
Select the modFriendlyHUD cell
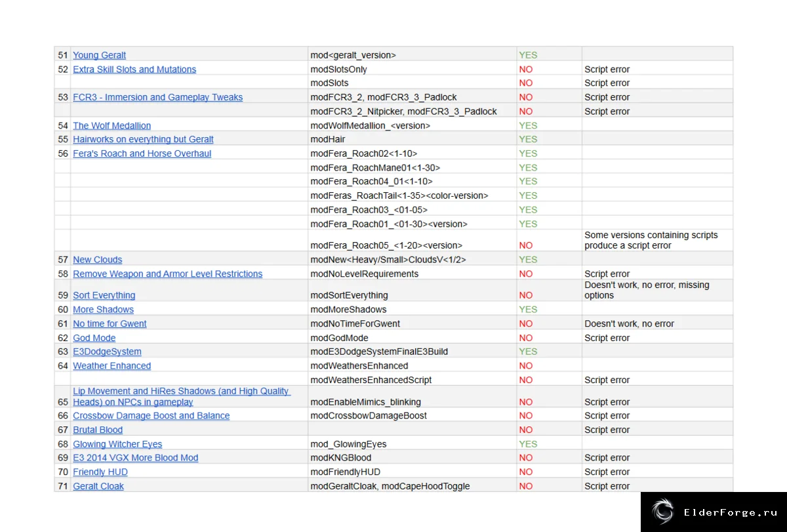click(x=412, y=472)
